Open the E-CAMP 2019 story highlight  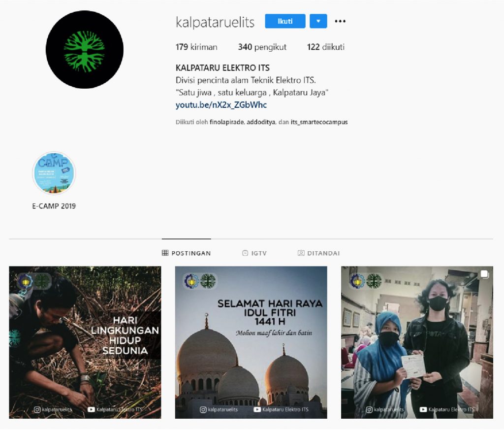54,173
